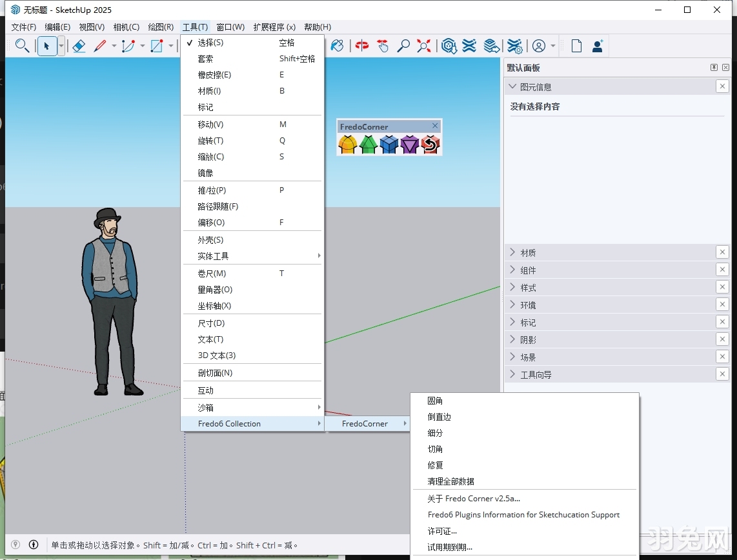Select the Paint Bucket material tool
This screenshot has width=737, height=560.
[337, 46]
